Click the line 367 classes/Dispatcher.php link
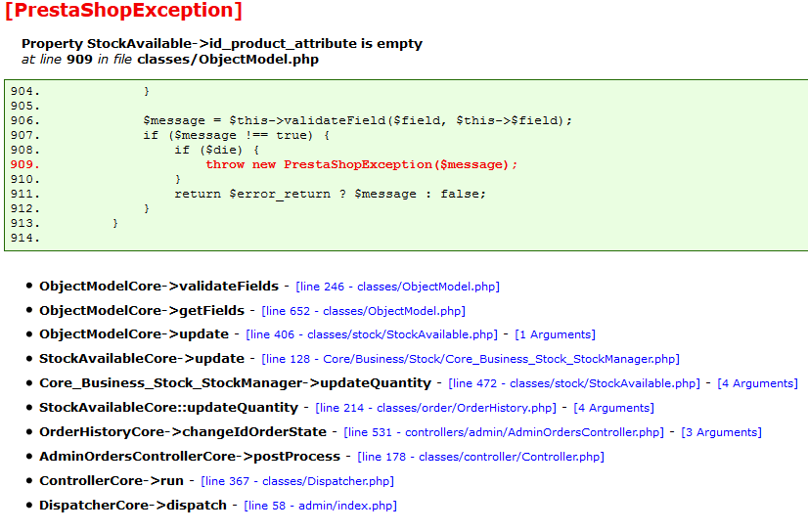The height and width of the screenshot is (532, 808). coord(297,481)
